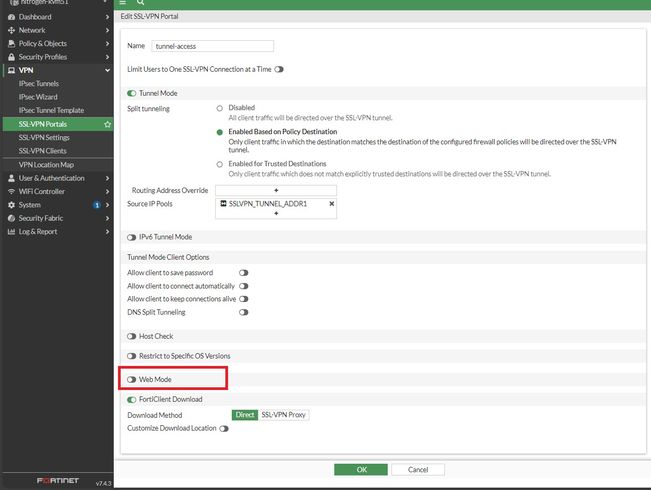The image size is (651, 490).
Task: Click the search magnifier icon in top bar
Action: pyautogui.click(x=140, y=2)
